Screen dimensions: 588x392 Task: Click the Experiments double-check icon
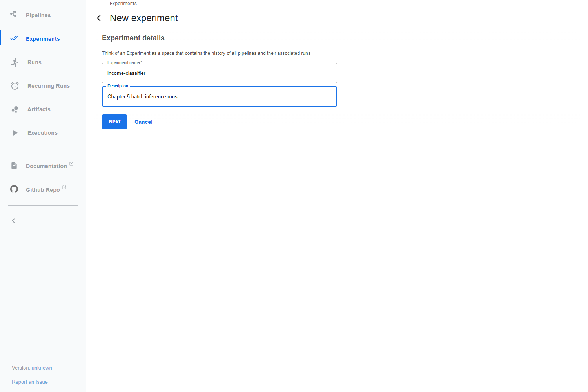pyautogui.click(x=14, y=38)
